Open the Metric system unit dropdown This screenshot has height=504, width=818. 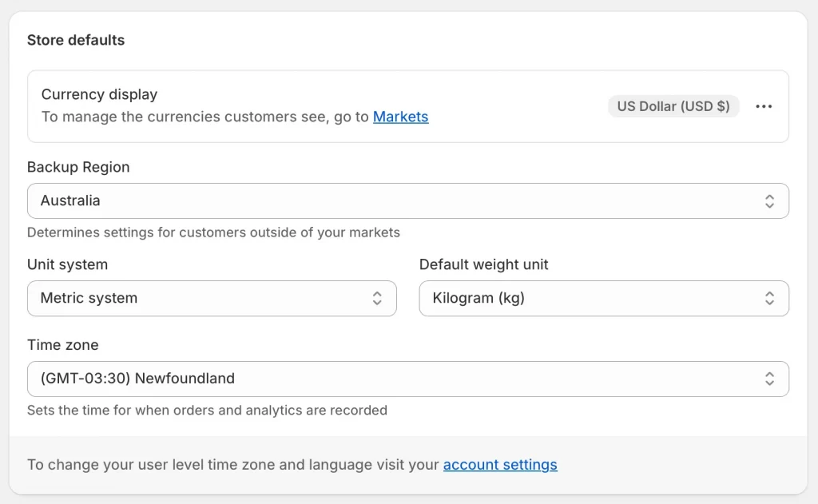200,299
